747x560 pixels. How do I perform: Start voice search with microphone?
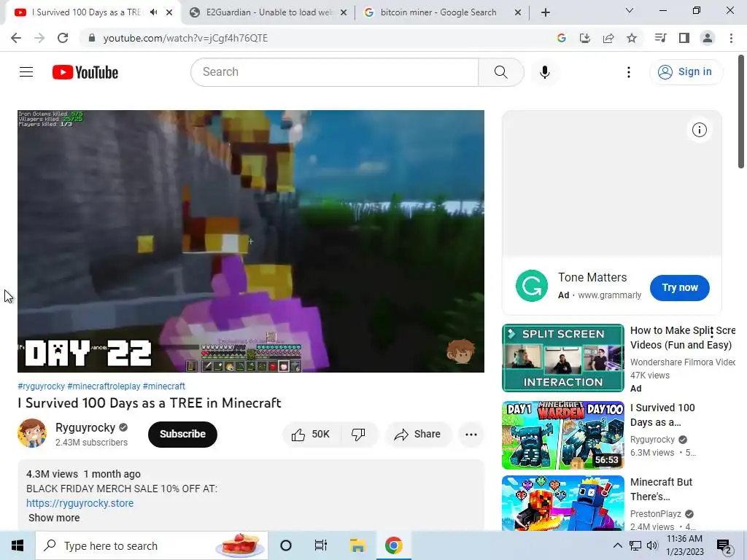544,72
